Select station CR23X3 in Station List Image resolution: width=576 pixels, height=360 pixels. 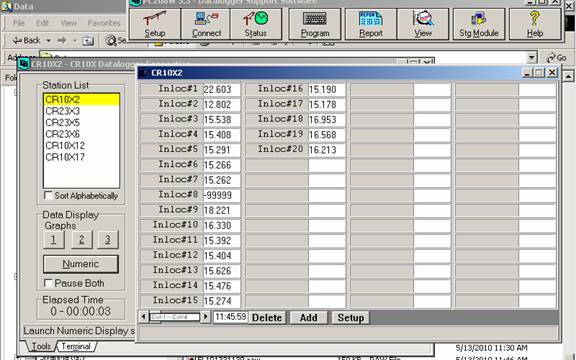(x=82, y=111)
